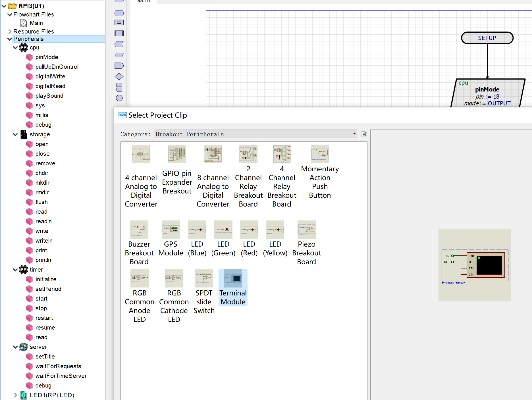This screenshot has height=400, width=532.
Task: Select the storage open method
Action: point(42,144)
